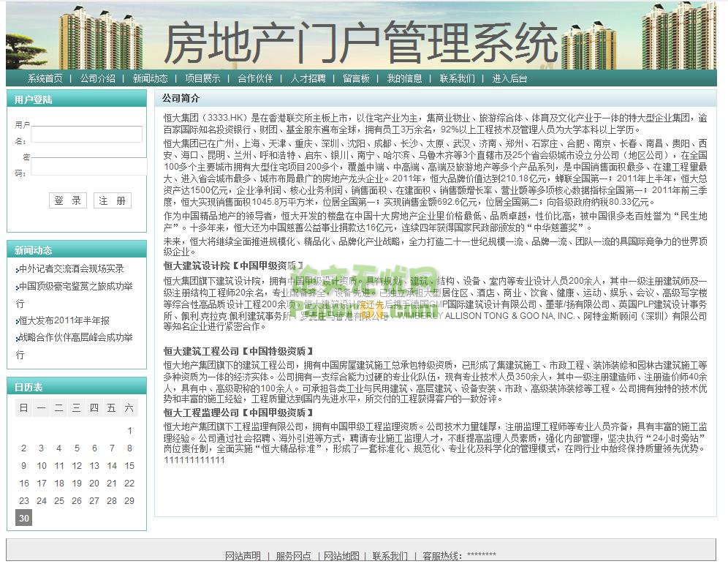Open the 新闻动态 menu item

(150, 78)
